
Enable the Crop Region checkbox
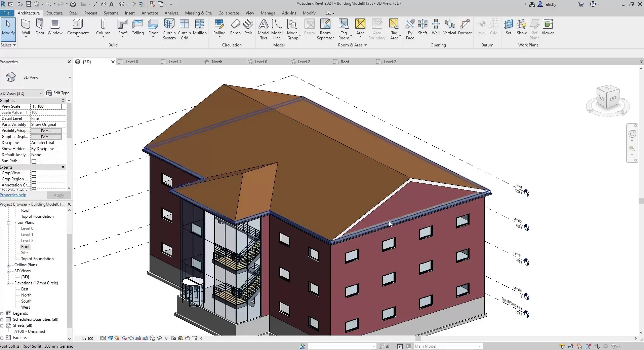click(34, 179)
